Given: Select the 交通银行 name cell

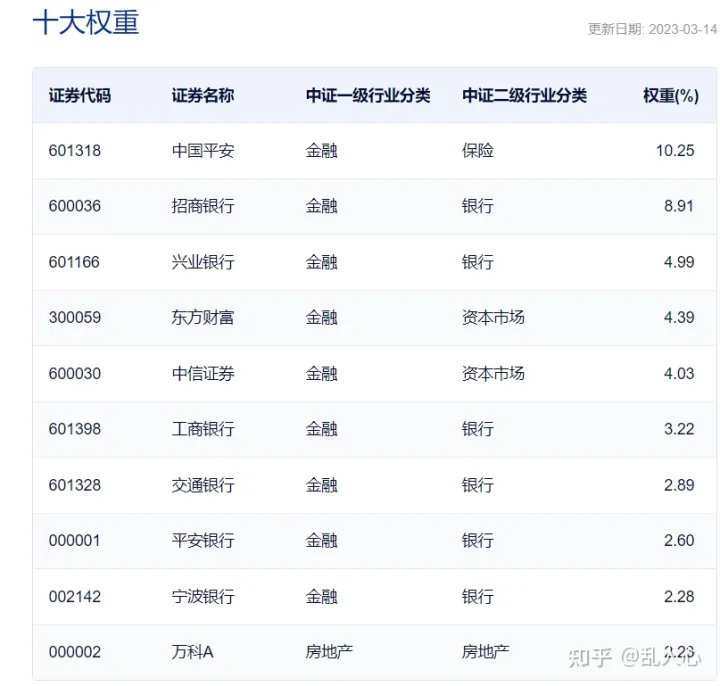Looking at the screenshot, I should coord(203,485).
